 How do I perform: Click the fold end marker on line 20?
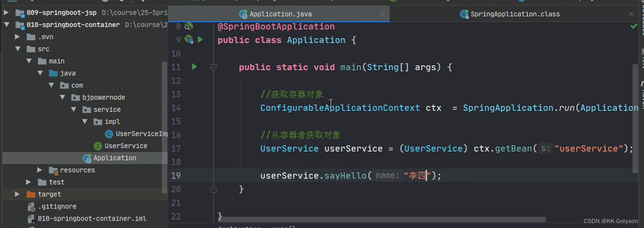point(213,189)
